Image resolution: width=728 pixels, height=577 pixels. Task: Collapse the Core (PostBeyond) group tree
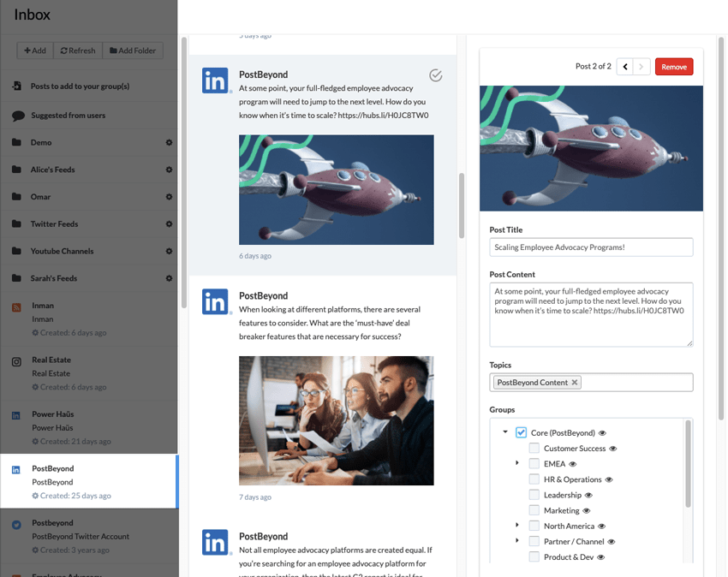[x=505, y=431]
